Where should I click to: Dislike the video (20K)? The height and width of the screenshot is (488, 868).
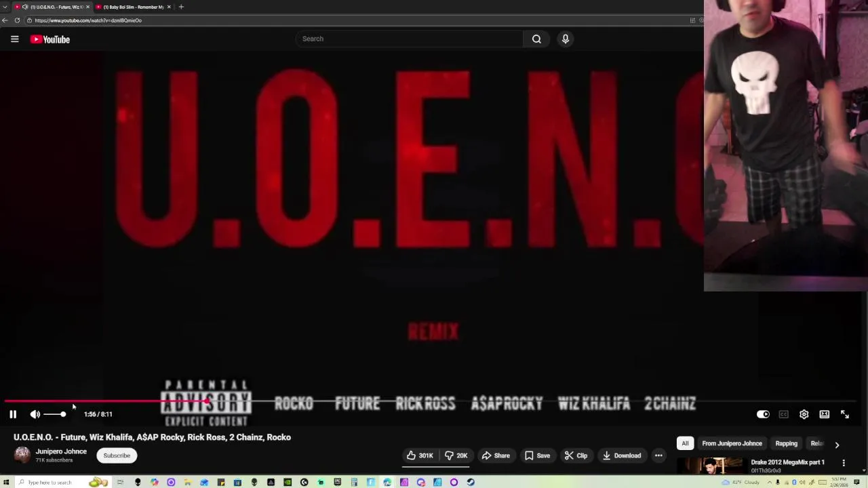[456, 455]
